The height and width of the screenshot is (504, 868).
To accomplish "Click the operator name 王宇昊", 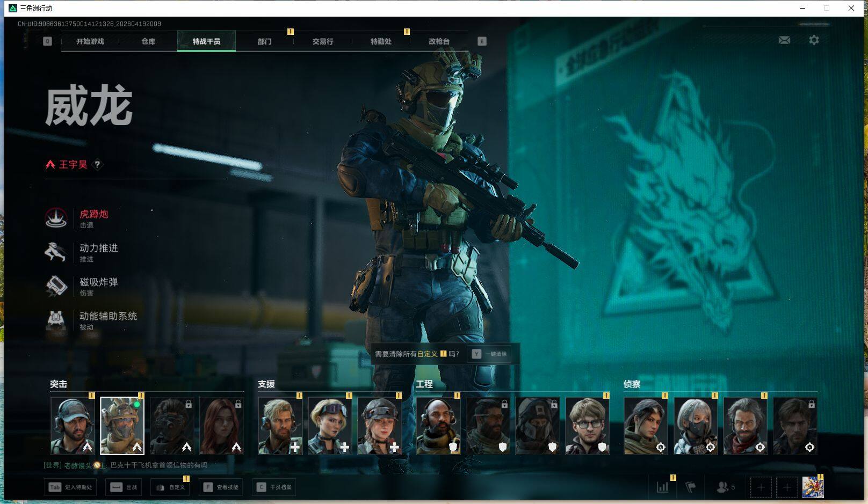I will tap(73, 164).
